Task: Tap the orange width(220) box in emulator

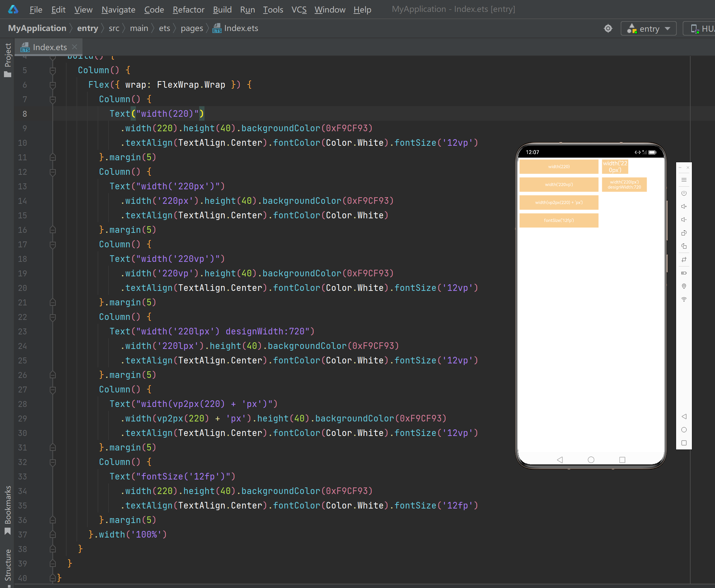Action: [559, 167]
